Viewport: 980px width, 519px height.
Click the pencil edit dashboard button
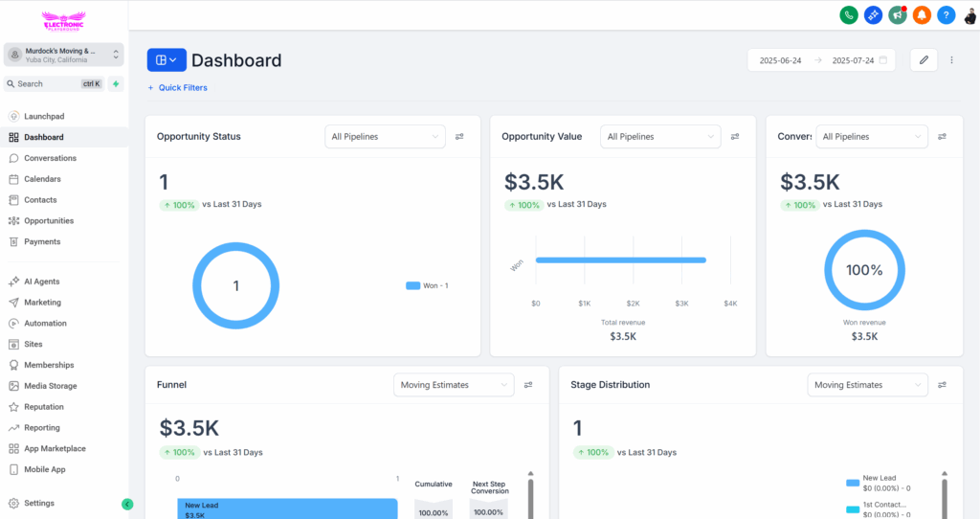924,60
